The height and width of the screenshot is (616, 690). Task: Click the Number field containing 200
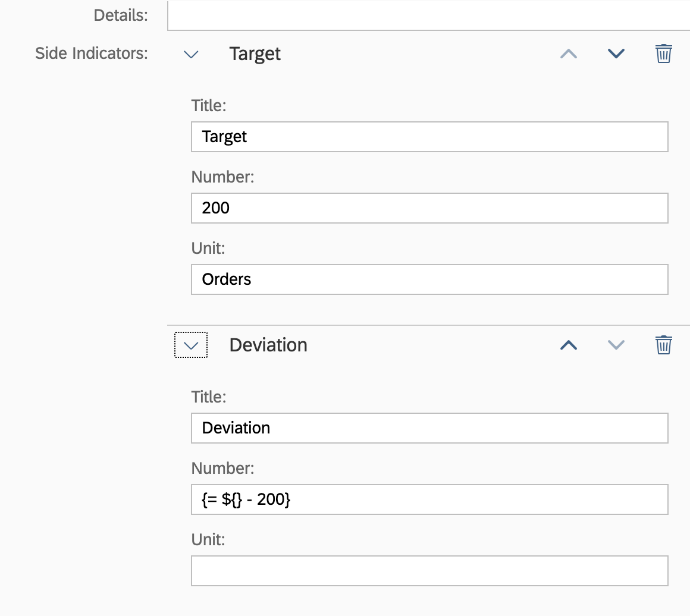[428, 208]
